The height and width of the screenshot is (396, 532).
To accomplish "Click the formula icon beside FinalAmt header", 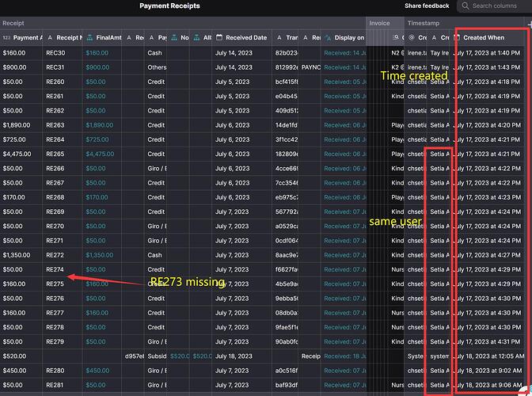I will point(89,38).
